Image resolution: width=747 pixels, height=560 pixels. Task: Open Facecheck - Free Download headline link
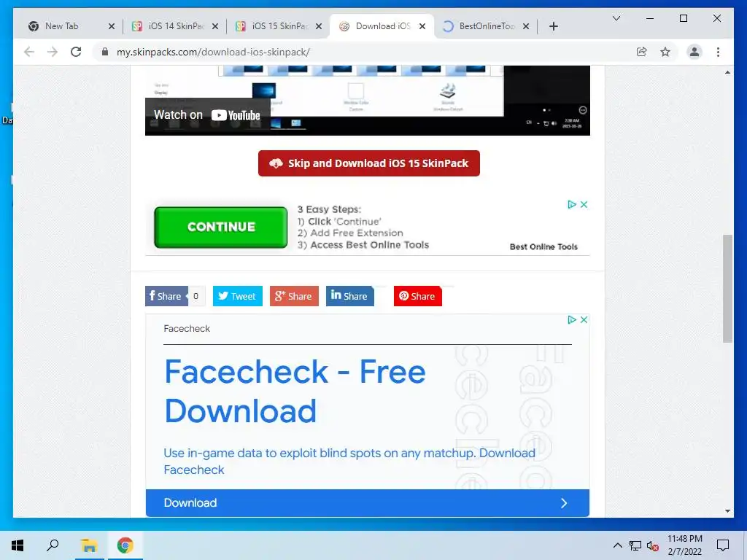295,391
